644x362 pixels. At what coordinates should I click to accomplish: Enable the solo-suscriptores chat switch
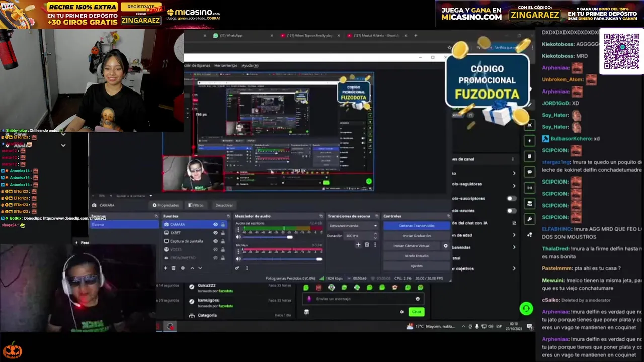[x=511, y=198]
